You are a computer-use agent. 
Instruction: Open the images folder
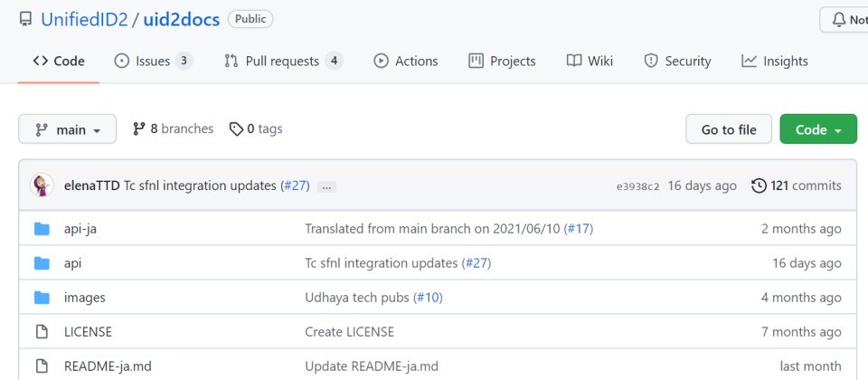[x=85, y=298]
